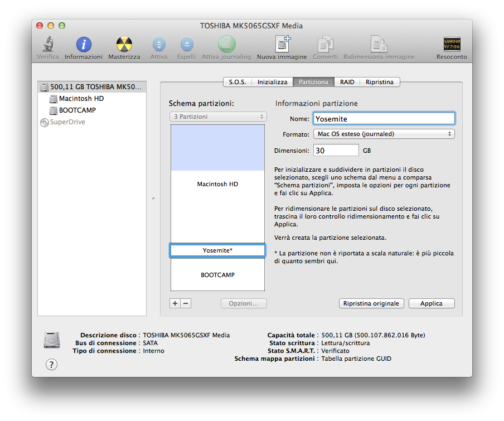Click the Attiva journaling toolbar icon

(x=226, y=44)
